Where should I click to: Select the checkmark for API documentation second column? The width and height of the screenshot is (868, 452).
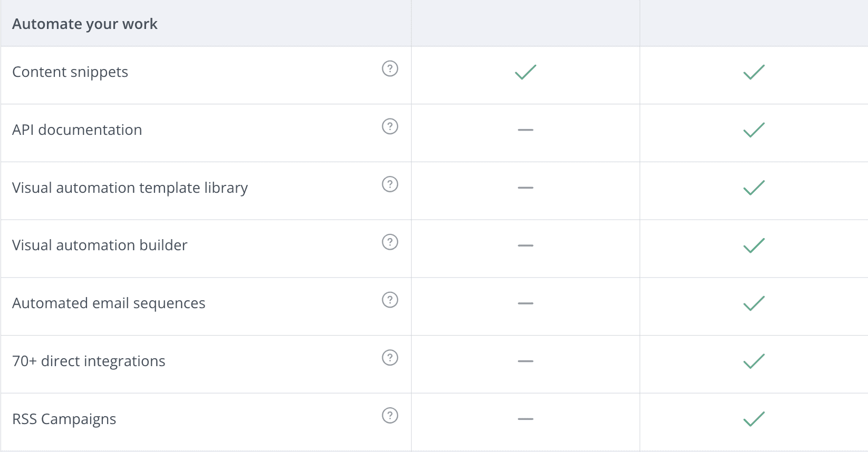click(754, 131)
